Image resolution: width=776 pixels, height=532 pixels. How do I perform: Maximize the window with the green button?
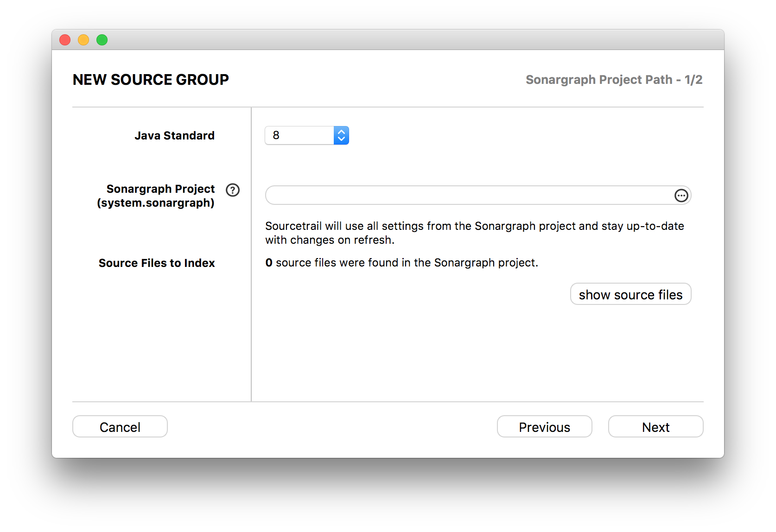pyautogui.click(x=102, y=40)
